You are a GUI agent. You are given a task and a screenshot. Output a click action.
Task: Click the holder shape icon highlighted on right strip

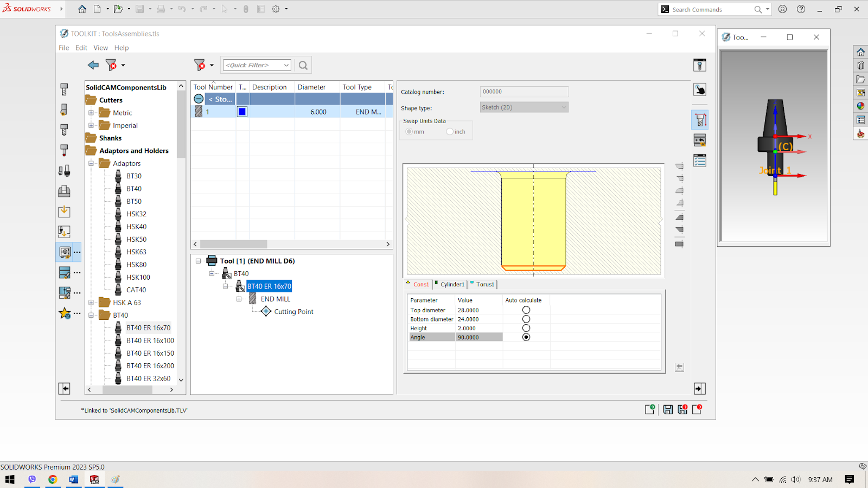point(700,120)
